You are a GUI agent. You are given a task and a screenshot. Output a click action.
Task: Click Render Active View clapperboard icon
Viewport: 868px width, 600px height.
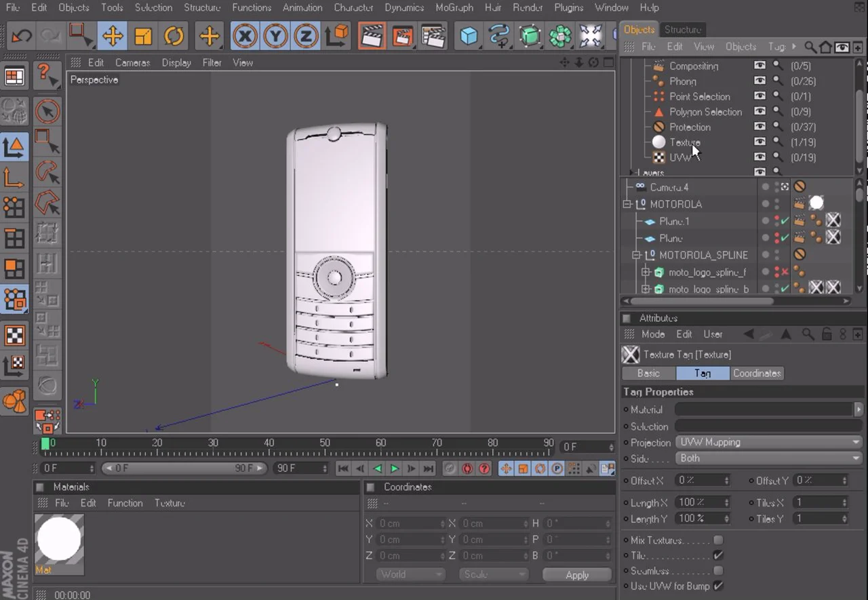click(372, 35)
